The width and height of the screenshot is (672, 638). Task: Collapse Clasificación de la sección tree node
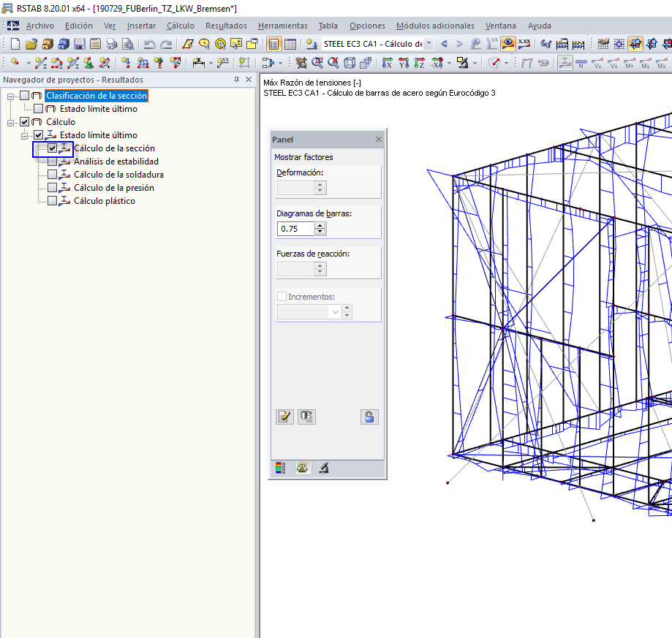pyautogui.click(x=11, y=96)
